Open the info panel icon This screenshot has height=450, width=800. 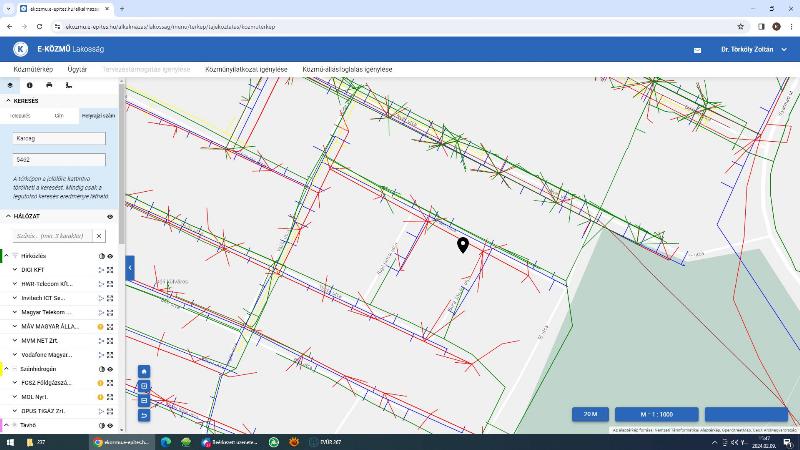pos(30,85)
